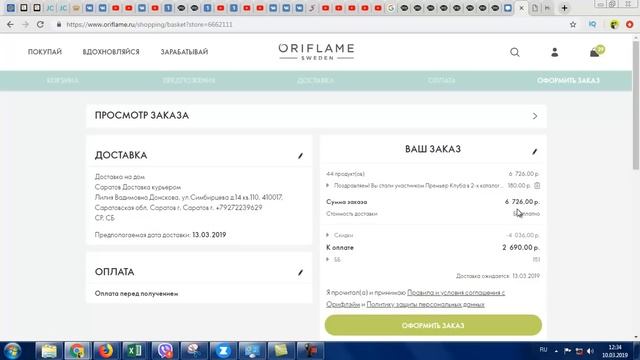This screenshot has width=640, height=360.
Task: Bookmark this page with the star icon
Action: coord(573,24)
